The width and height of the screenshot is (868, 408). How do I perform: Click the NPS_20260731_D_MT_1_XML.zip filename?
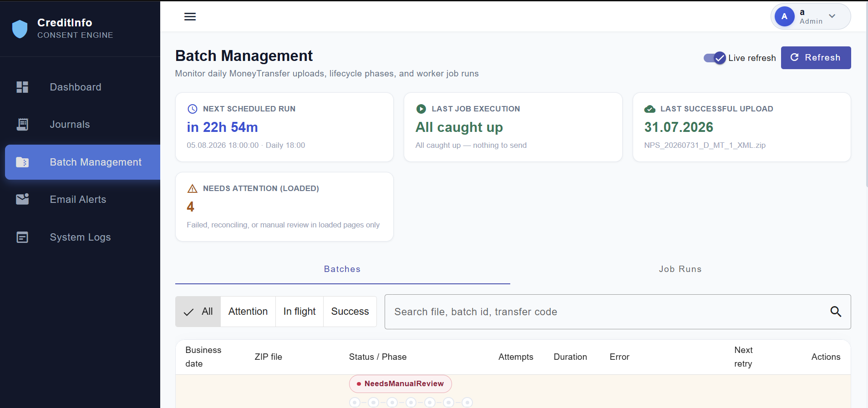click(705, 145)
